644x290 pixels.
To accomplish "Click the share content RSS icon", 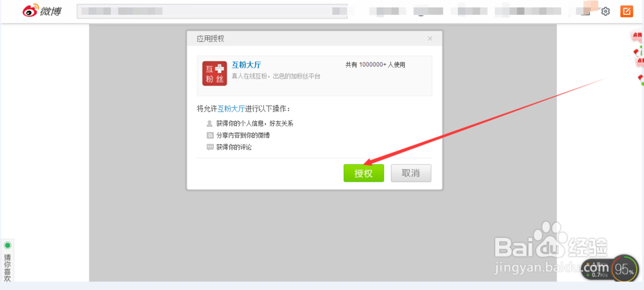I will [210, 135].
